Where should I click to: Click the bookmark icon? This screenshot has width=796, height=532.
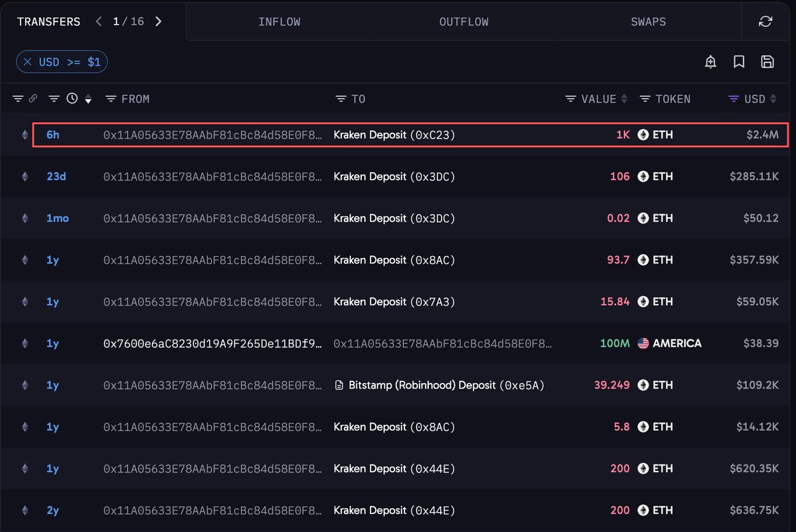[739, 62]
